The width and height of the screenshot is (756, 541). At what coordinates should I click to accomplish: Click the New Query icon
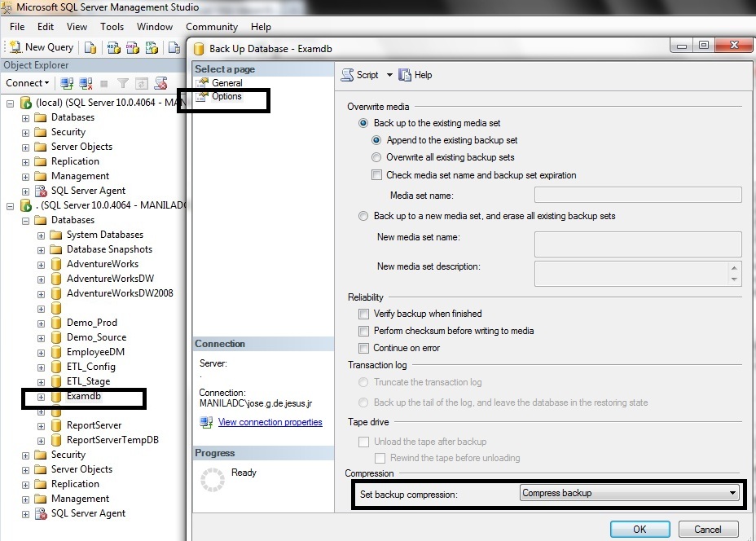click(x=15, y=46)
